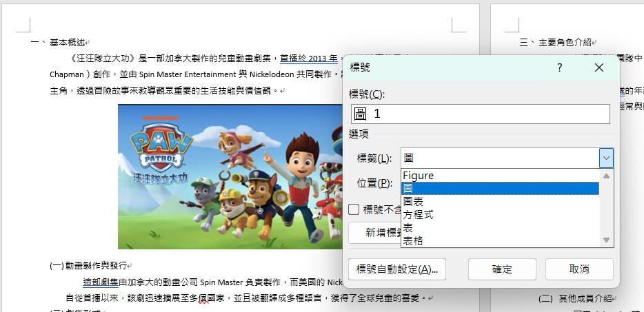Viewport: 644px width, 312px height.
Task: Click the 標號(C) caption text field
Action: tap(480, 114)
